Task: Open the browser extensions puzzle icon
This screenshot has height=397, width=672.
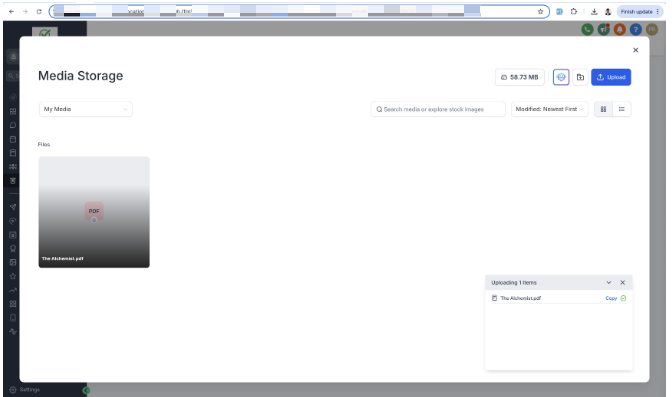Action: coord(574,12)
